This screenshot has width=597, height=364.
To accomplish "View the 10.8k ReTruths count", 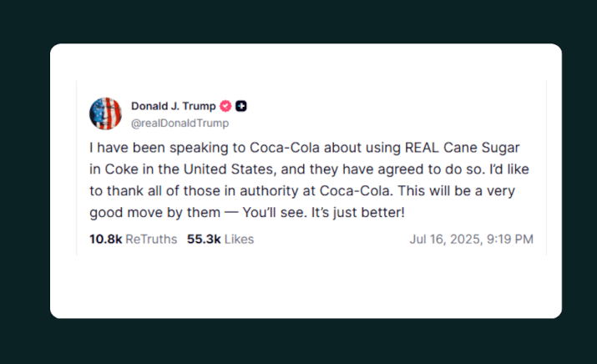I will 106,239.
